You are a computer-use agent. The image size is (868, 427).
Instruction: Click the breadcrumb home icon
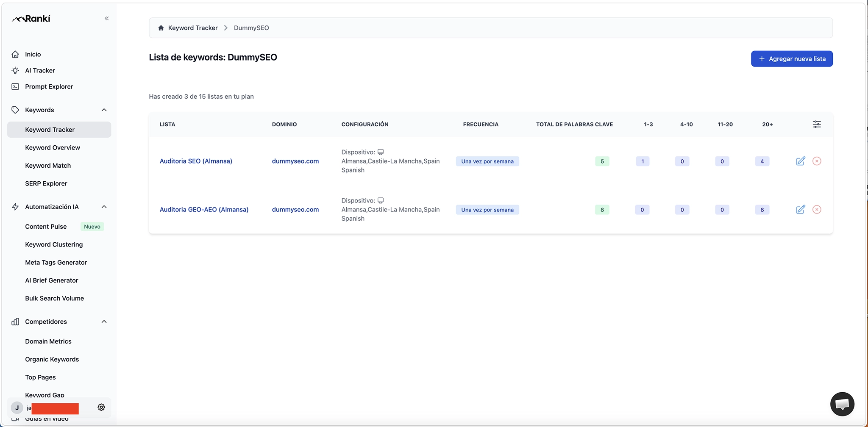click(161, 28)
